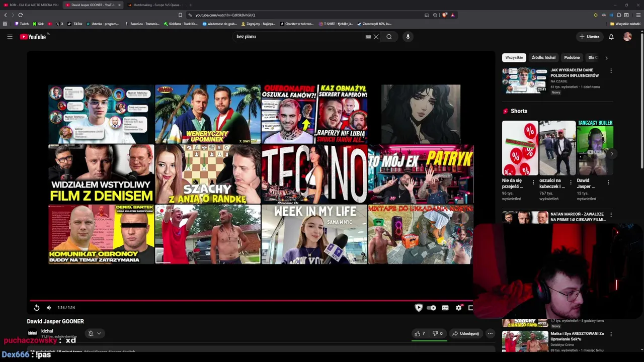Share the video using Udostępnij

pos(465,333)
